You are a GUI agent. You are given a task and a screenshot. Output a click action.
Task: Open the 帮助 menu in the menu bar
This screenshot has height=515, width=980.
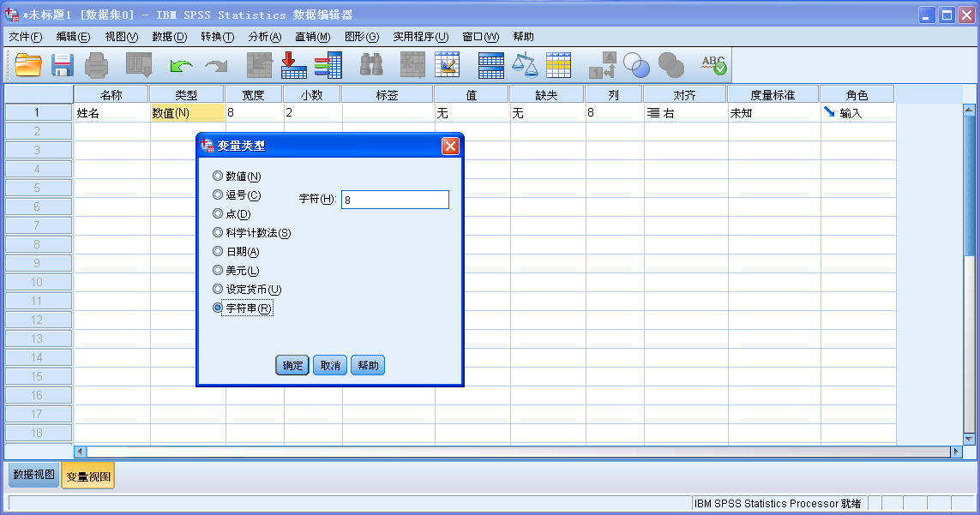coord(523,37)
